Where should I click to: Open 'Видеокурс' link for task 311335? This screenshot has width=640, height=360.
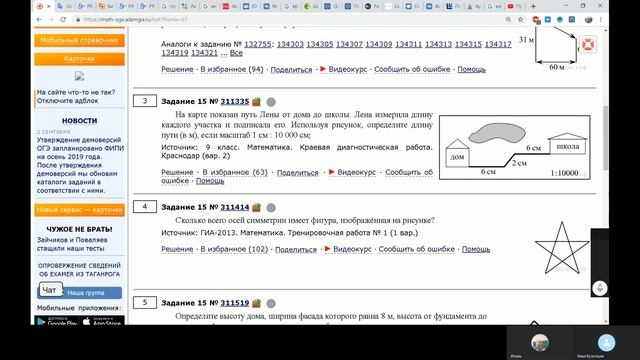(x=356, y=172)
